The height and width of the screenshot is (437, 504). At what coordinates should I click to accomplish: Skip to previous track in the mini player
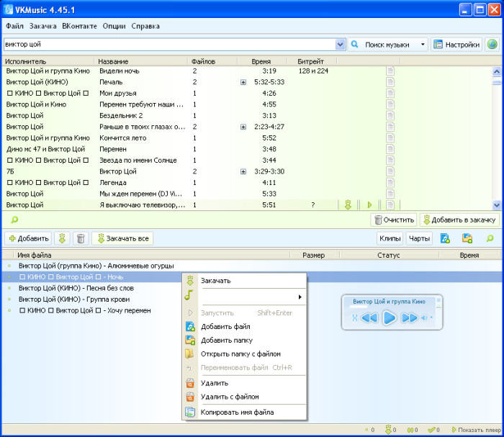[x=369, y=317]
